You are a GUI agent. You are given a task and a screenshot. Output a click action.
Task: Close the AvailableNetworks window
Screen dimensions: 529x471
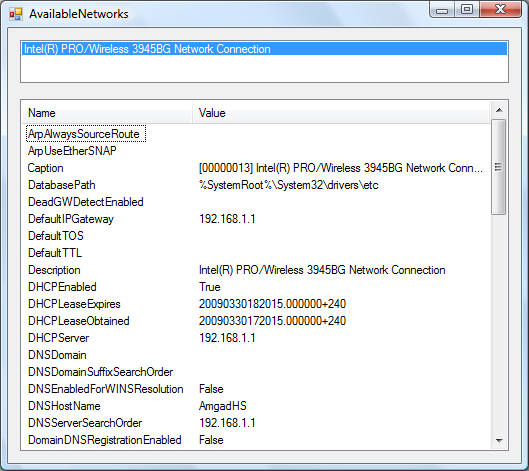click(x=501, y=9)
